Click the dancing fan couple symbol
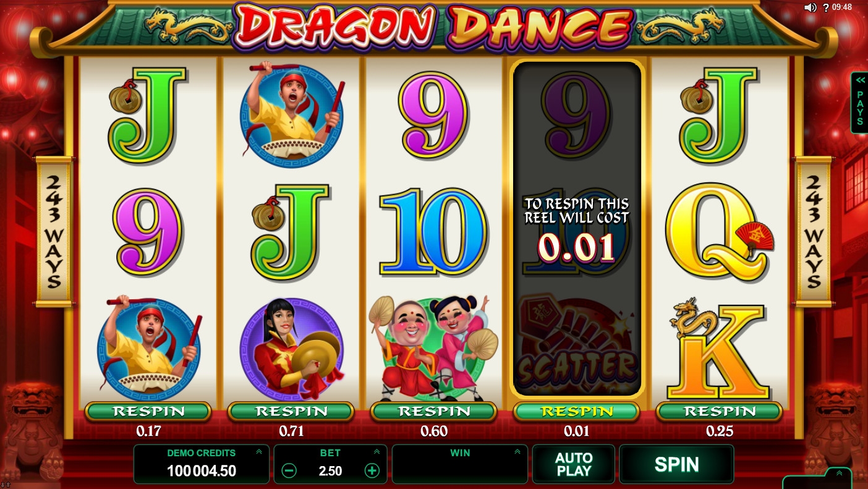Image resolution: width=868 pixels, height=489 pixels. [434, 348]
